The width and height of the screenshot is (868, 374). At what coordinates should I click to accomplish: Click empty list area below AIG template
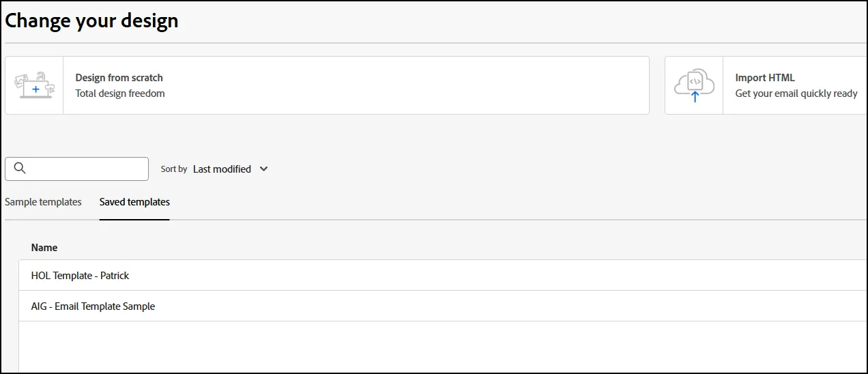coord(443,347)
